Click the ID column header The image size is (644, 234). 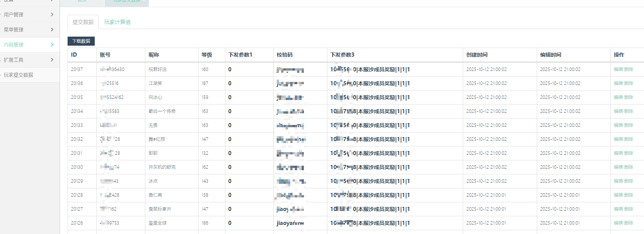pyautogui.click(x=74, y=55)
